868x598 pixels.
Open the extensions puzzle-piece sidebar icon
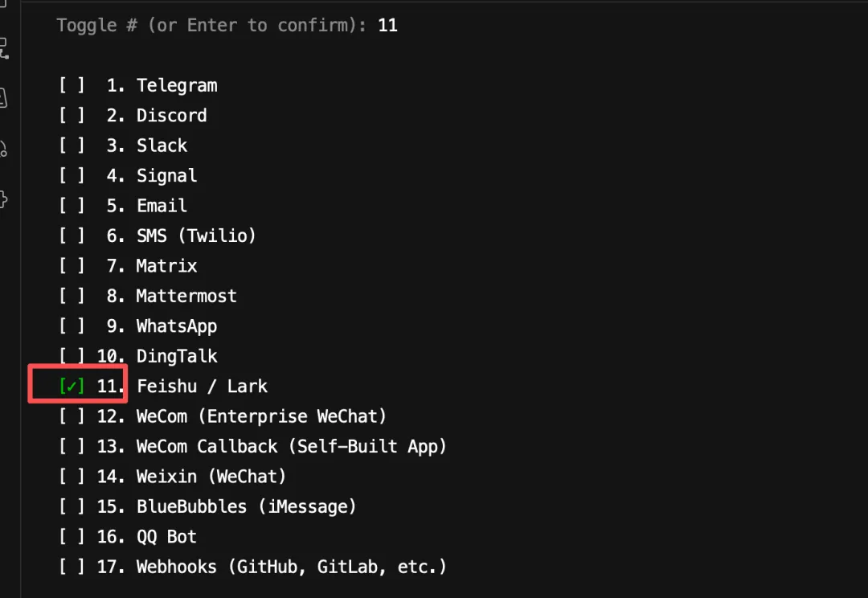[3, 199]
